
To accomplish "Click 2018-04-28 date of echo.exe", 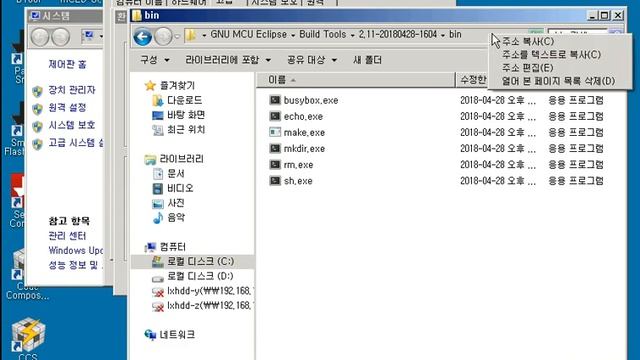I will pyautogui.click(x=498, y=116).
